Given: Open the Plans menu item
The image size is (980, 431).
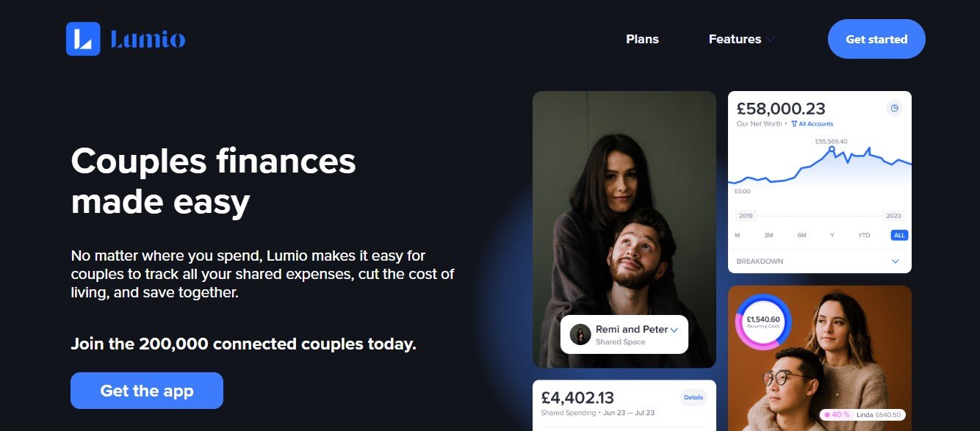Looking at the screenshot, I should [642, 40].
